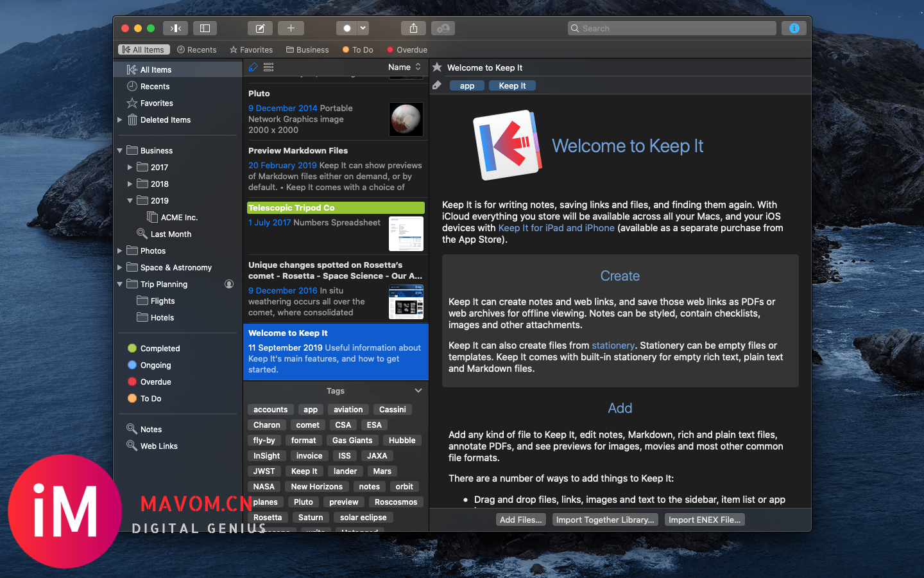Click the plus Add button in toolbar
Viewport: 924px width, 578px height.
tap(291, 28)
